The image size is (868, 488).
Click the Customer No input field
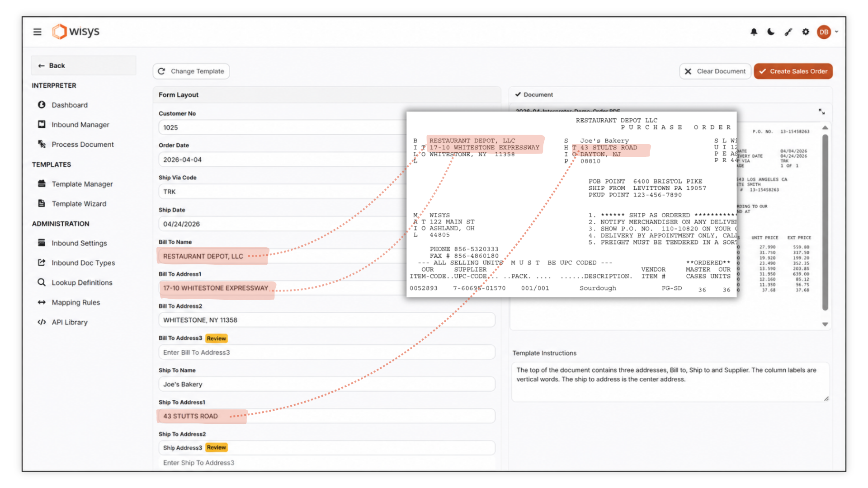[x=283, y=127]
